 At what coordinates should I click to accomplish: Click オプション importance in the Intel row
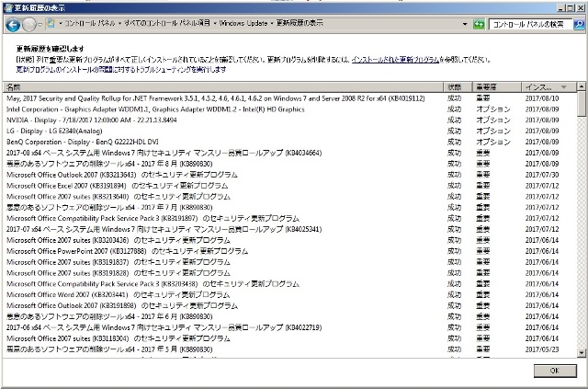point(493,109)
